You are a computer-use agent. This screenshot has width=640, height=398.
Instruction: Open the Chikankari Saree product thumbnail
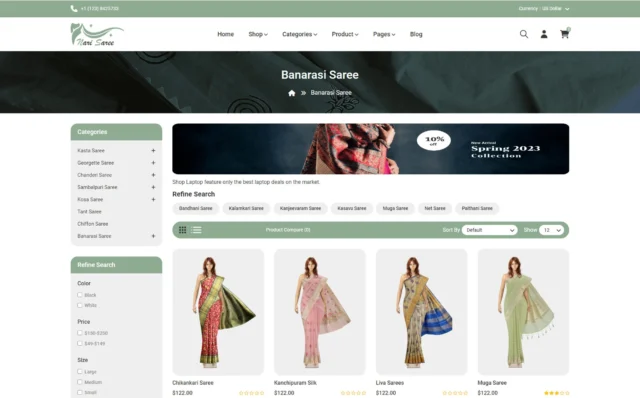point(218,312)
